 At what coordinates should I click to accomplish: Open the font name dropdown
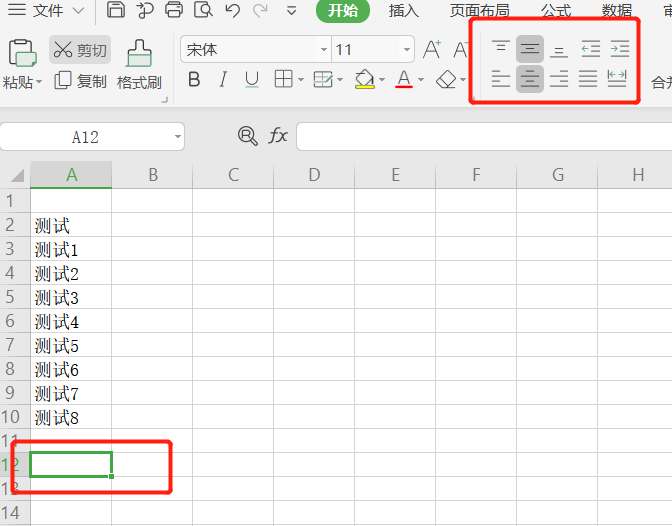point(324,49)
